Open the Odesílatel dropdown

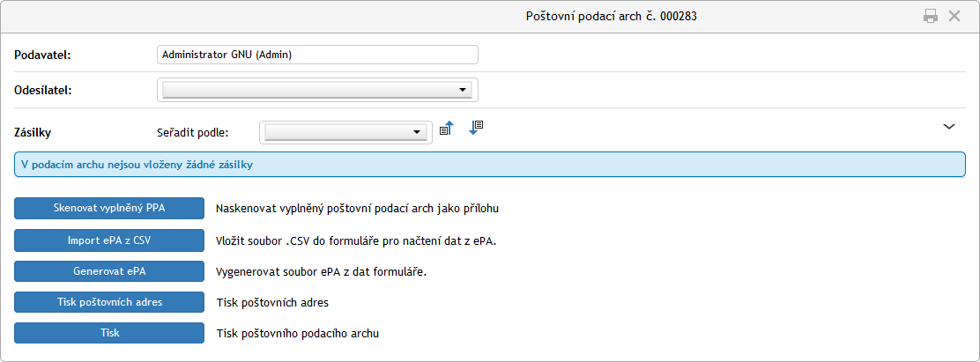point(317,90)
